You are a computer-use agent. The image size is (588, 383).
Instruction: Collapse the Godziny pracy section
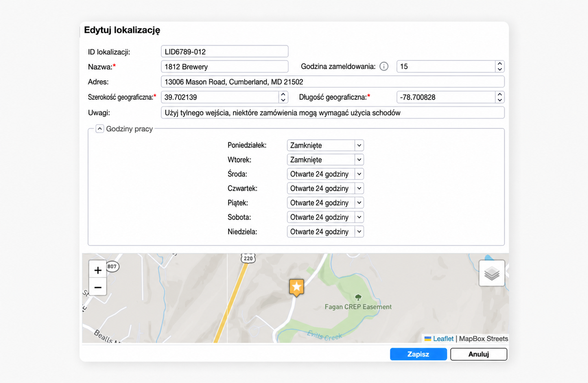pyautogui.click(x=100, y=129)
